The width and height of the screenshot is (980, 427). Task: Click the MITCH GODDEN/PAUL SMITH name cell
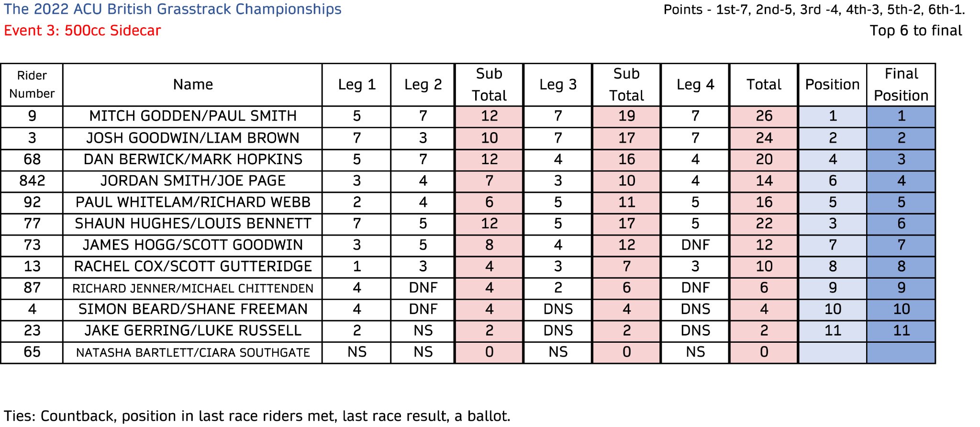tap(192, 116)
